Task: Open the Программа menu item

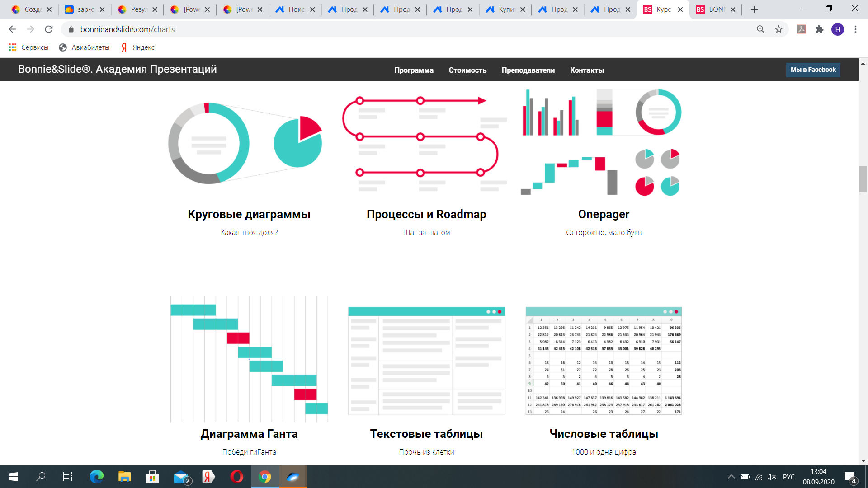Action: 414,70
